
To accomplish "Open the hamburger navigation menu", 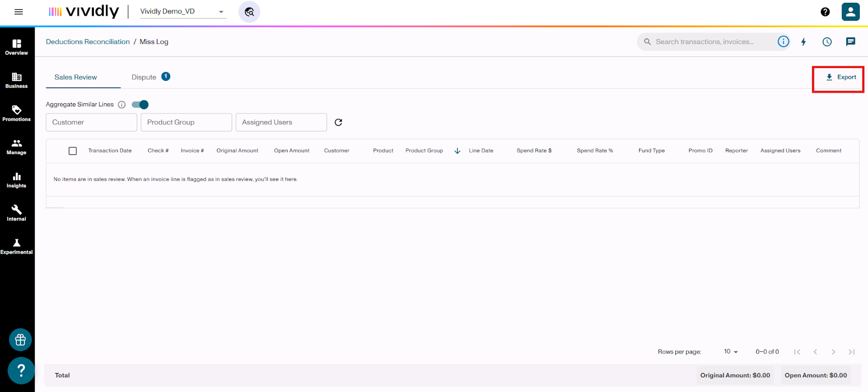I will click(18, 11).
